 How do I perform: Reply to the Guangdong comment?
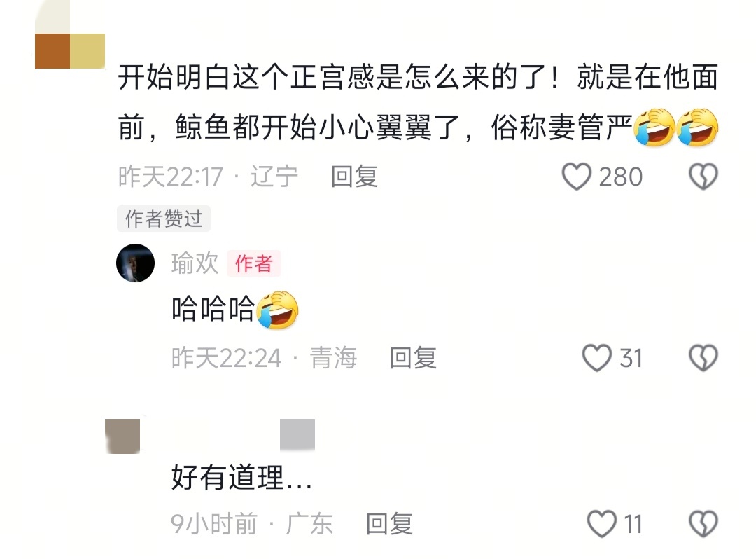click(390, 524)
